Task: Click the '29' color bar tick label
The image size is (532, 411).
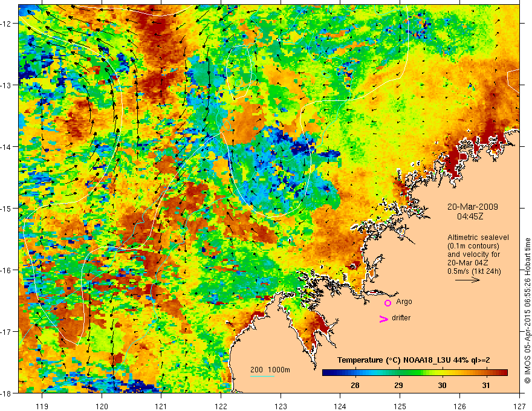Action: coord(398,385)
